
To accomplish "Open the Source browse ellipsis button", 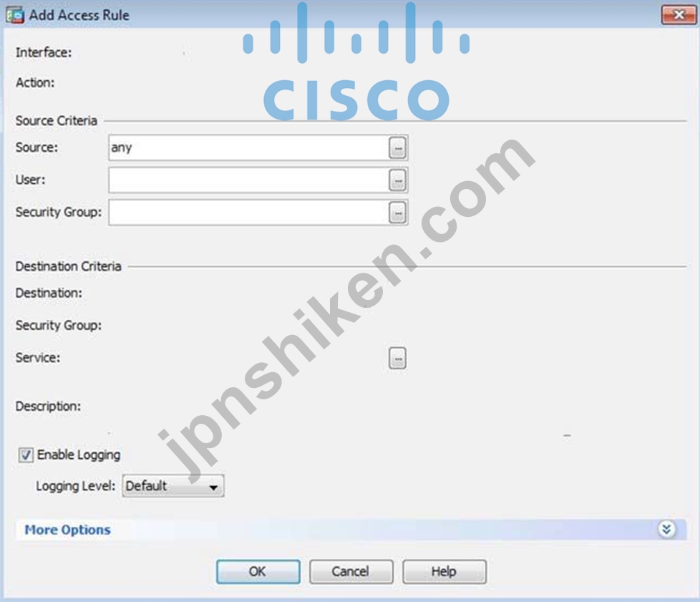I will 397,148.
